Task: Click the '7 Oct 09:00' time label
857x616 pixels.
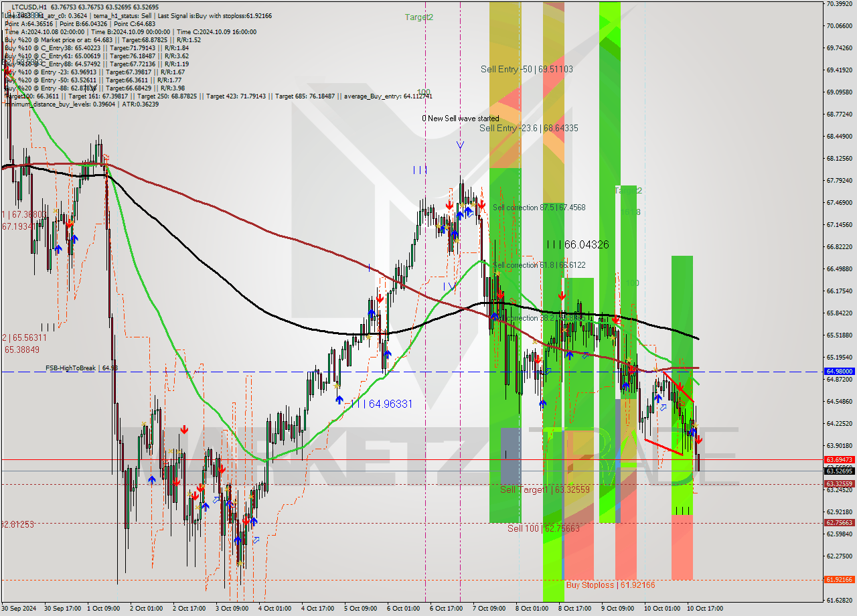Action: pyautogui.click(x=489, y=608)
